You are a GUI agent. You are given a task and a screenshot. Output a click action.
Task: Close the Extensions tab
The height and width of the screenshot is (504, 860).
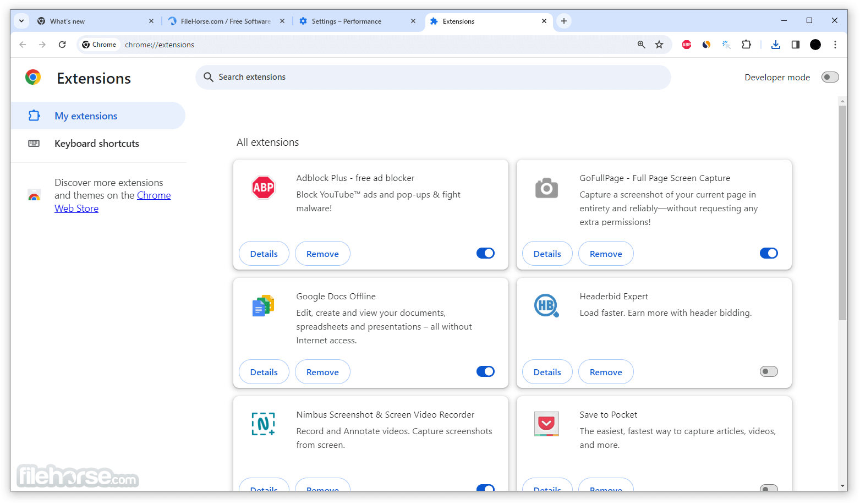tap(544, 21)
